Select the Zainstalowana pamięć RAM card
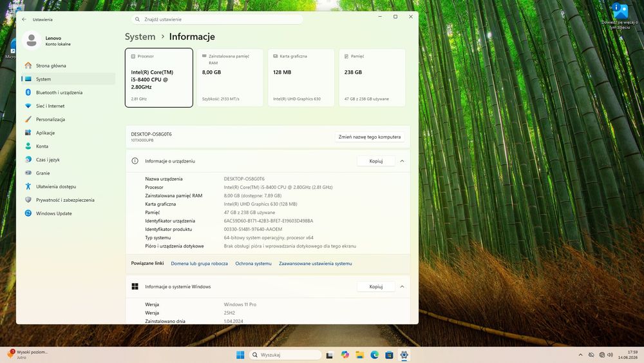Image resolution: width=644 pixels, height=363 pixels. [230, 78]
